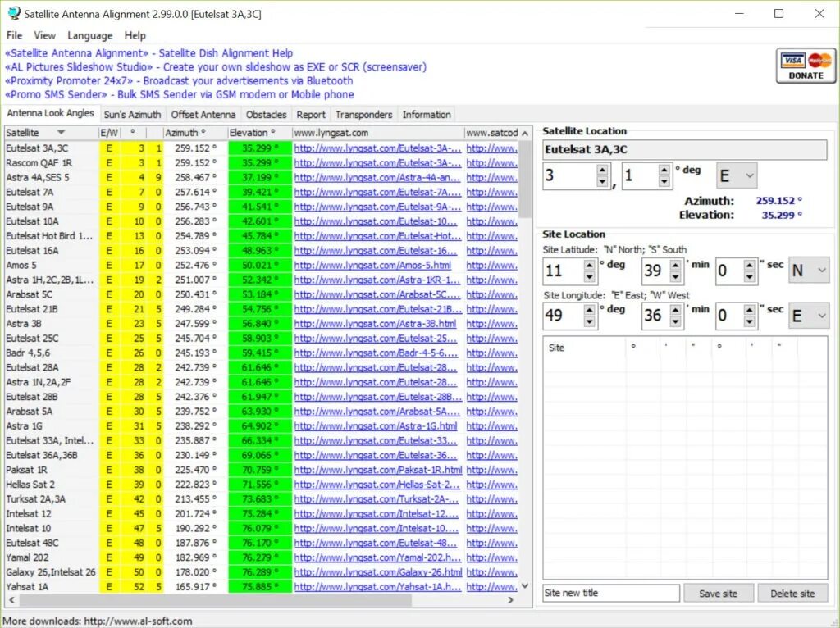
Task: Switch to the Obstacles tab
Action: (x=266, y=114)
